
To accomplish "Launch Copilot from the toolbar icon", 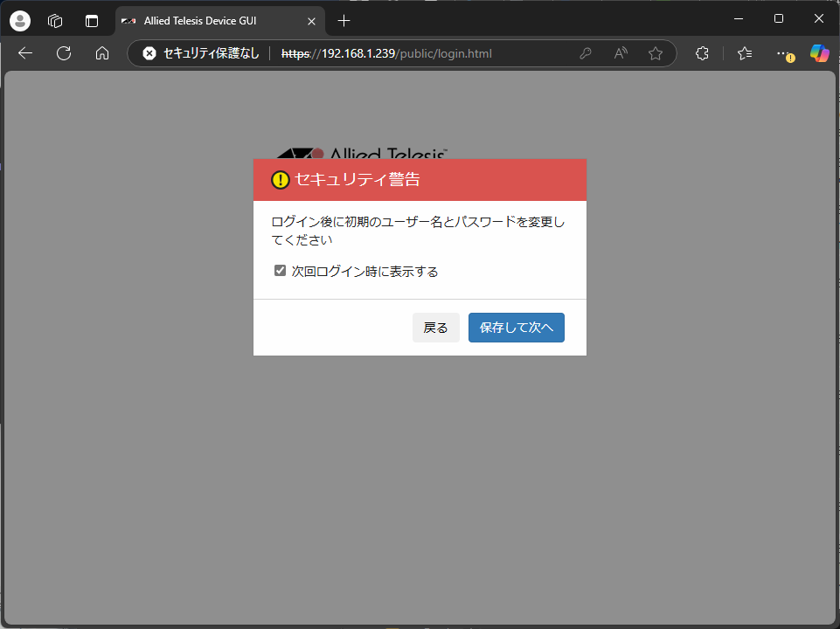I will 819,53.
